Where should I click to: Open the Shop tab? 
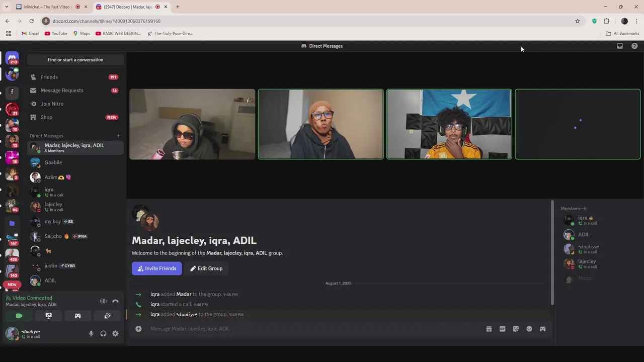[75, 117]
